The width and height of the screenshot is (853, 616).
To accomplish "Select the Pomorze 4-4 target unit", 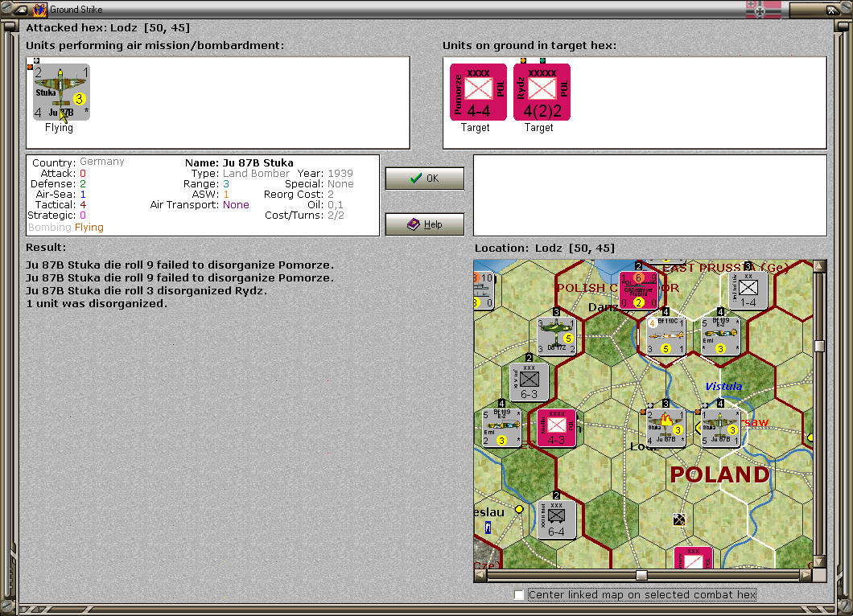I will tap(478, 92).
